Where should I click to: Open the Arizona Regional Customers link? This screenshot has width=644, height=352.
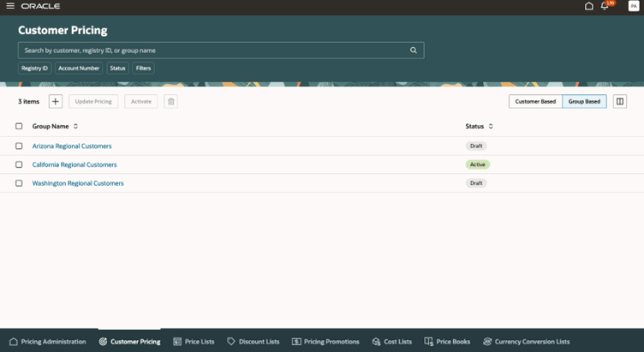point(72,146)
